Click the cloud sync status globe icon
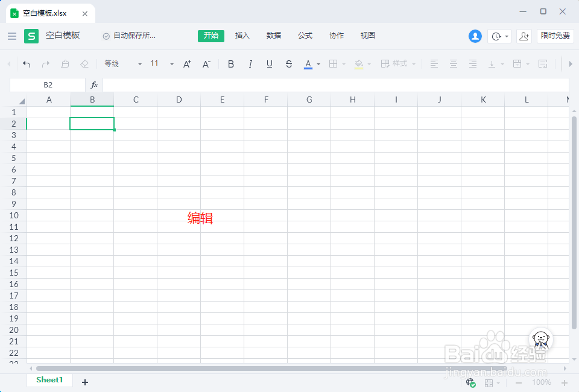This screenshot has width=579, height=392. click(470, 383)
